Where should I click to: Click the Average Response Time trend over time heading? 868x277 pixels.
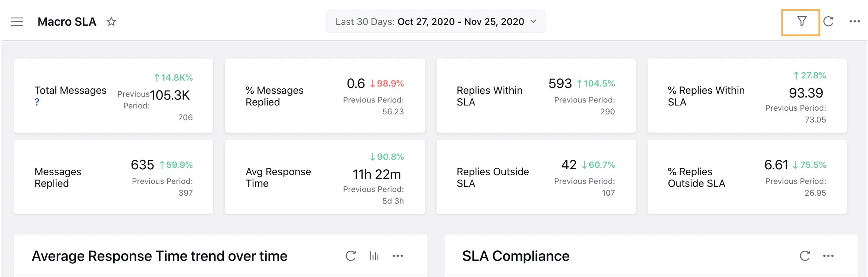coord(159,256)
